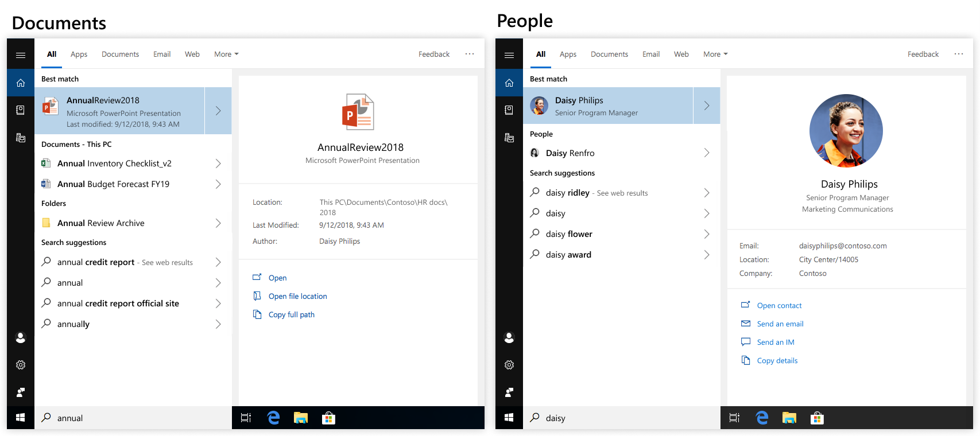Switch to Web tab in People panel
Viewport: 980px width, 436px height.
681,54
